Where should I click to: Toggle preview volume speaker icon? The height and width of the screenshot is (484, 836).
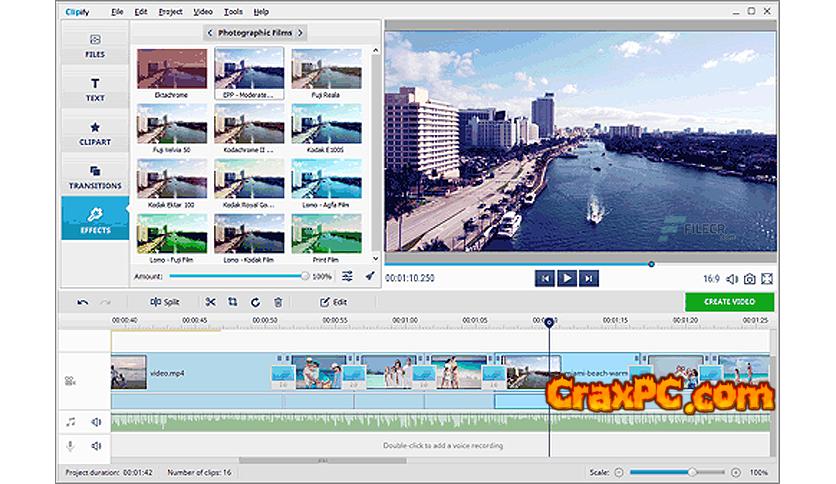pyautogui.click(x=731, y=279)
